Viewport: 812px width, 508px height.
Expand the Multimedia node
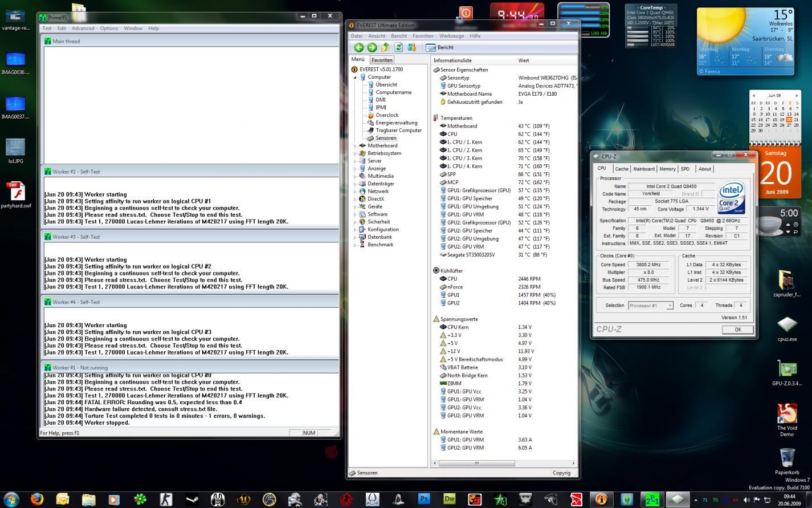[355, 176]
